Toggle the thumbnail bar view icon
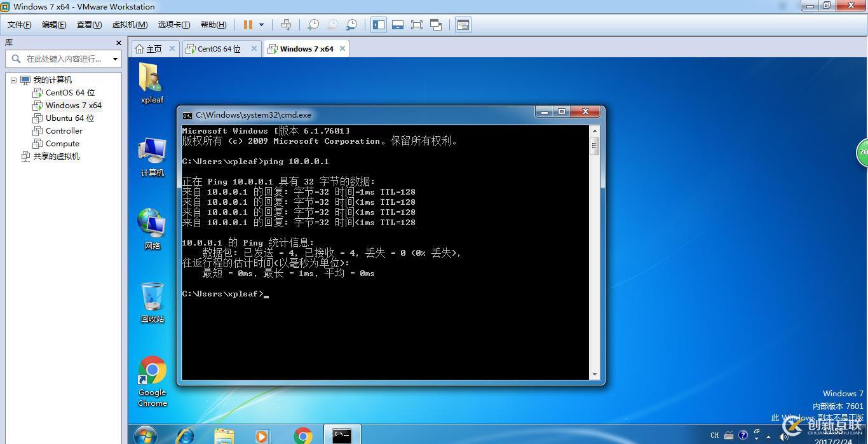The width and height of the screenshot is (868, 444). [398, 25]
